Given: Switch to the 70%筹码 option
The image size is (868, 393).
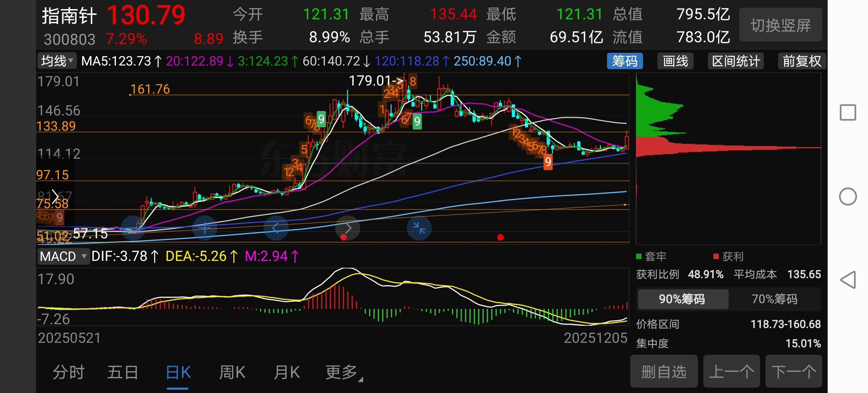Looking at the screenshot, I should click(x=774, y=299).
